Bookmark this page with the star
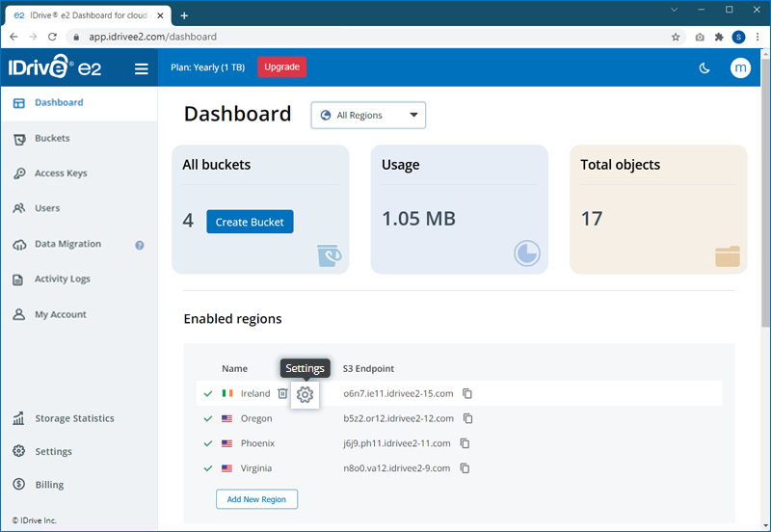The height and width of the screenshot is (532, 771). [x=676, y=37]
